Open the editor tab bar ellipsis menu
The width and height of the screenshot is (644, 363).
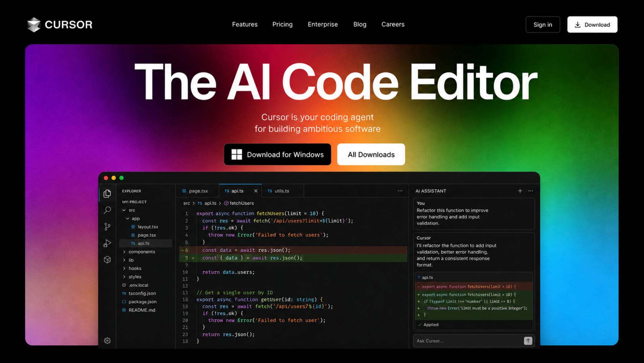click(x=400, y=191)
